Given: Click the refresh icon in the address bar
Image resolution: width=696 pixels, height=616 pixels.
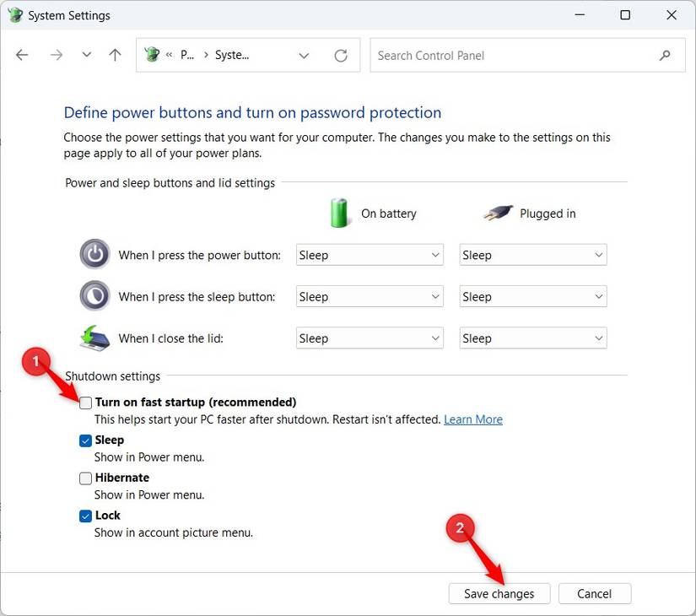Looking at the screenshot, I should [341, 54].
